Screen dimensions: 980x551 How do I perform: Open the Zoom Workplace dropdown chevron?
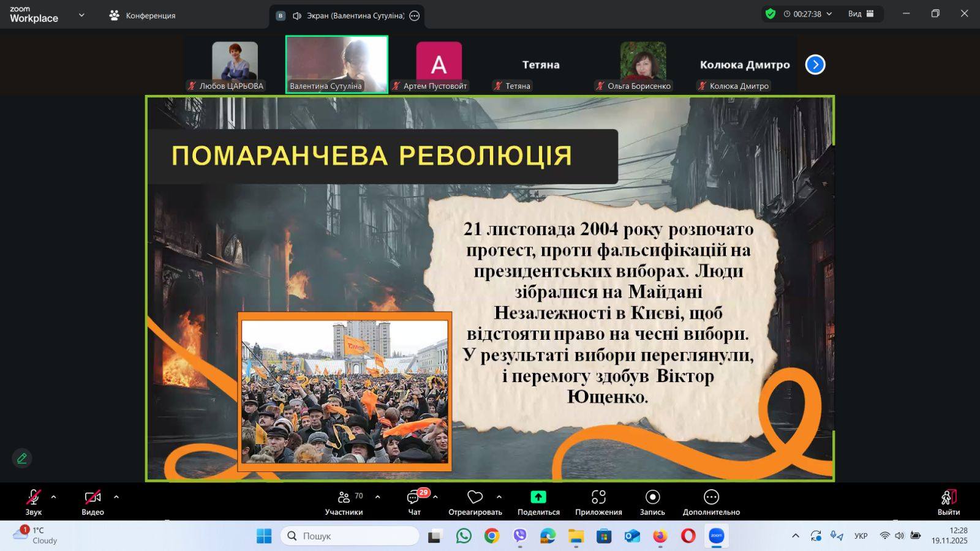coord(81,15)
